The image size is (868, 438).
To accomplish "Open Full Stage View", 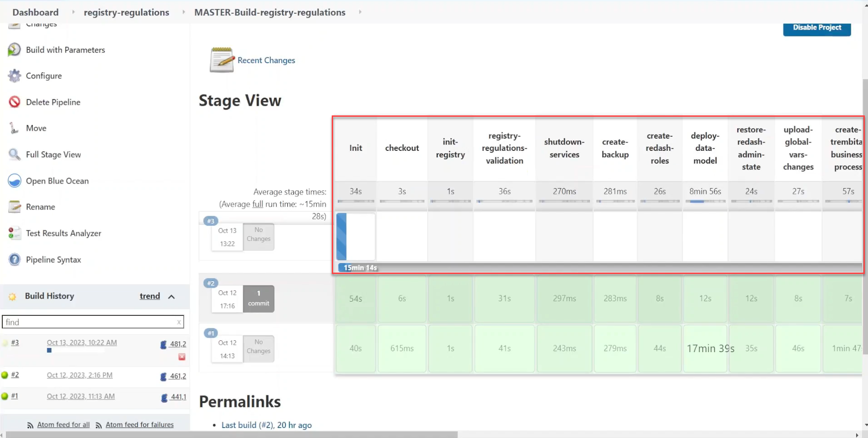I will pos(53,154).
